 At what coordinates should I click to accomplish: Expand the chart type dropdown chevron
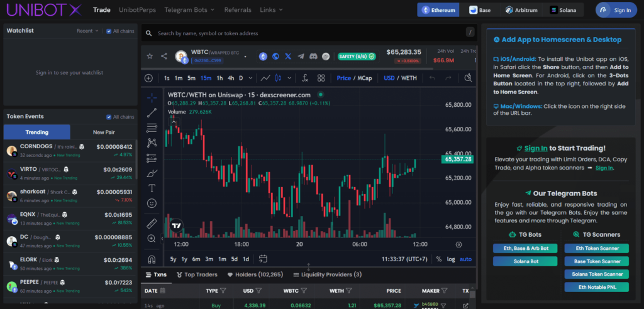(x=289, y=78)
